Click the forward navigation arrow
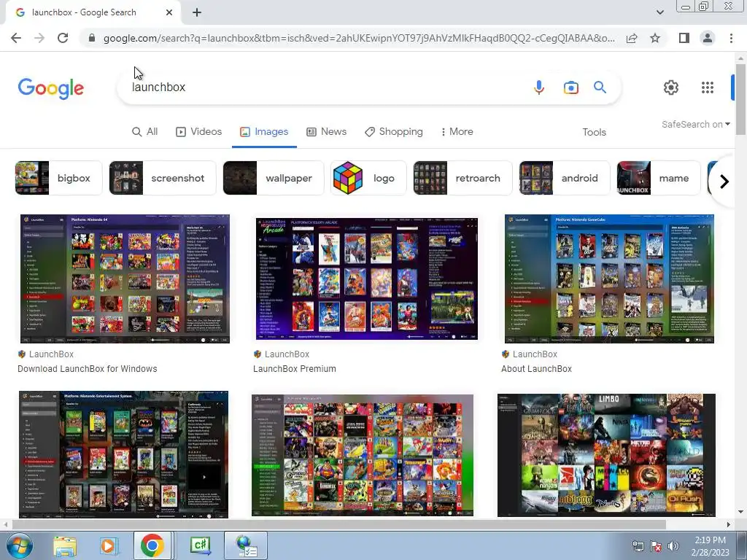 (39, 38)
